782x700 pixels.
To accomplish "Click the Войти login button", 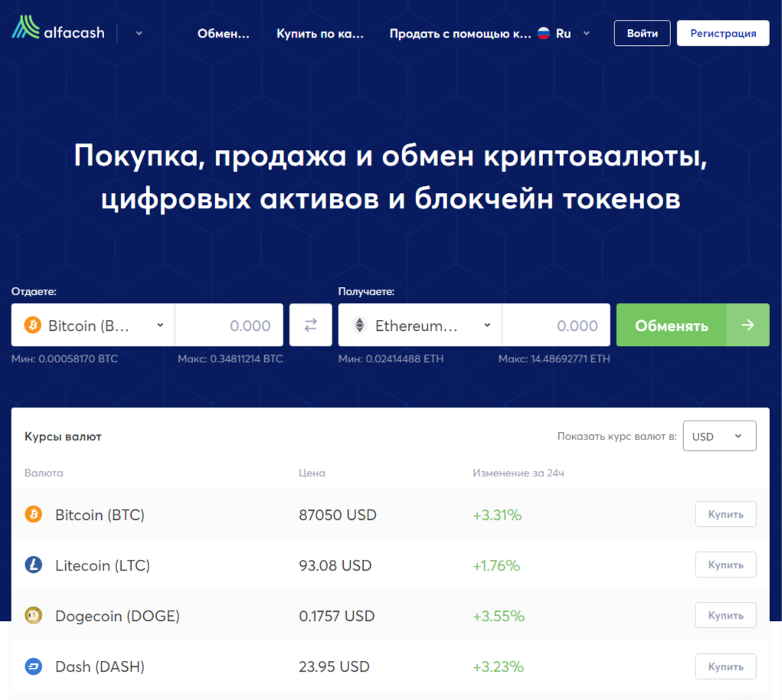I will point(643,34).
